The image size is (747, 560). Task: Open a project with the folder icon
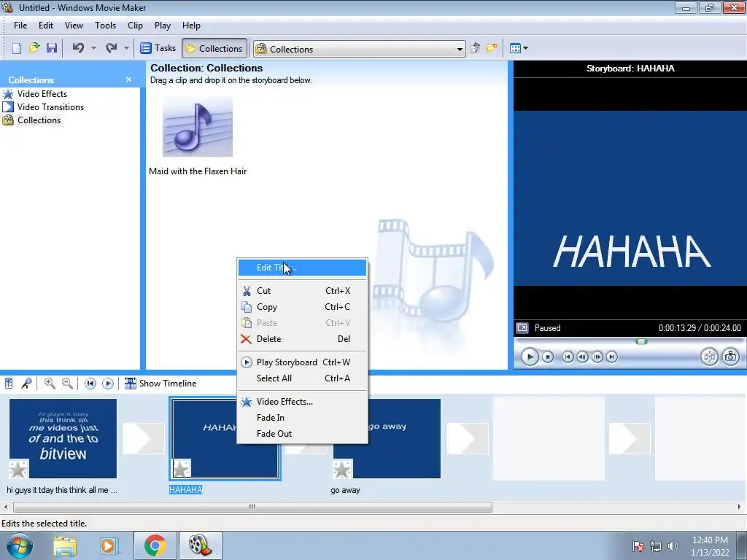pyautogui.click(x=34, y=48)
